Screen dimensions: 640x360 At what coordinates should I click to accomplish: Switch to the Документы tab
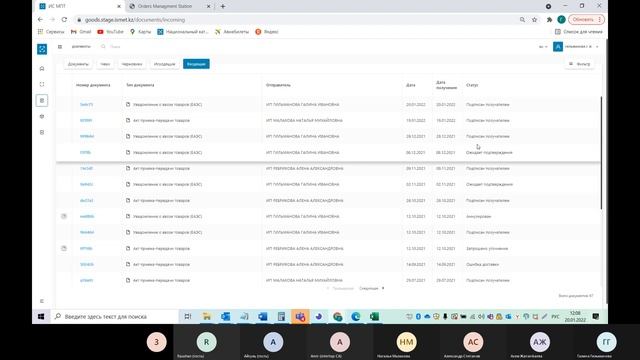pyautogui.click(x=78, y=64)
